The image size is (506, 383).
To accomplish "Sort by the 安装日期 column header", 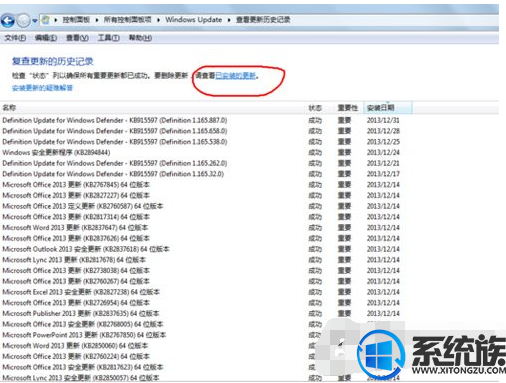I will coord(388,108).
